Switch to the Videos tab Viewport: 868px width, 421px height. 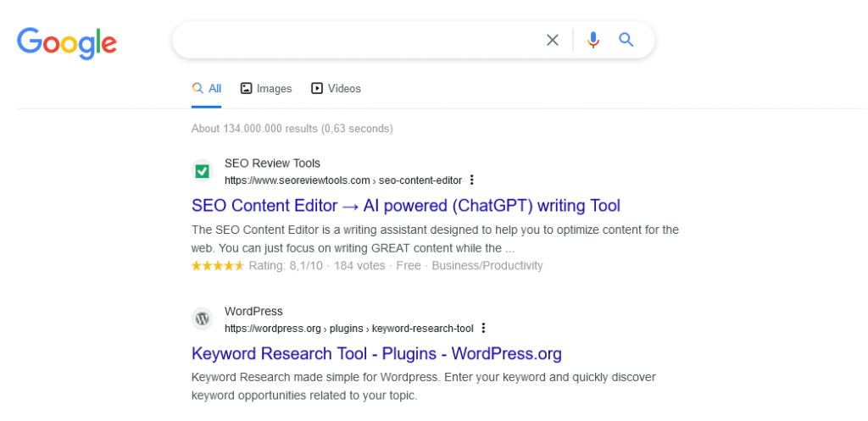[336, 89]
